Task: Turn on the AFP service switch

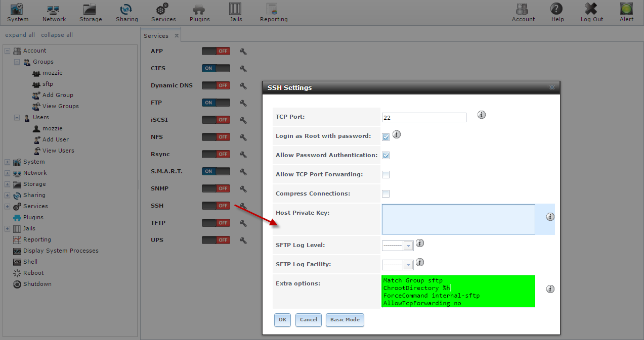Action: [x=216, y=51]
